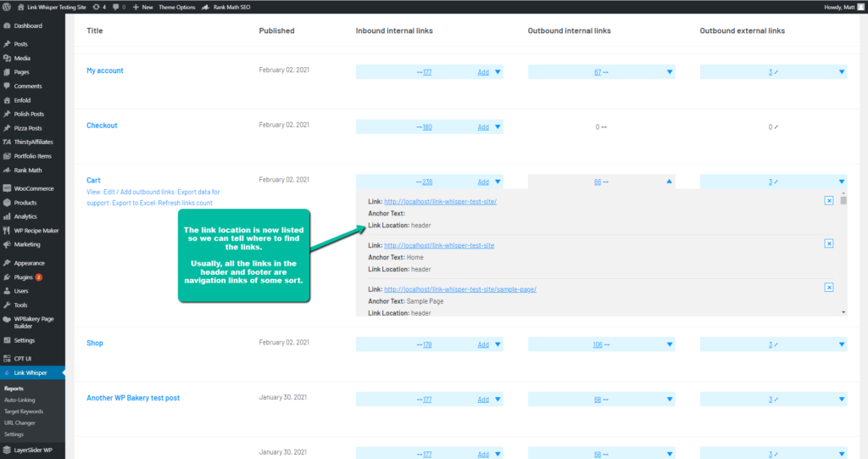Open URL Changer submenu item
Image resolution: width=868 pixels, height=459 pixels.
(x=19, y=423)
